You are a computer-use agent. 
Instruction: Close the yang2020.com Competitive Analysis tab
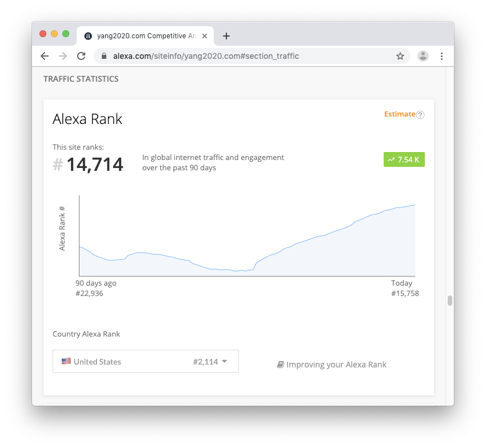click(205, 36)
